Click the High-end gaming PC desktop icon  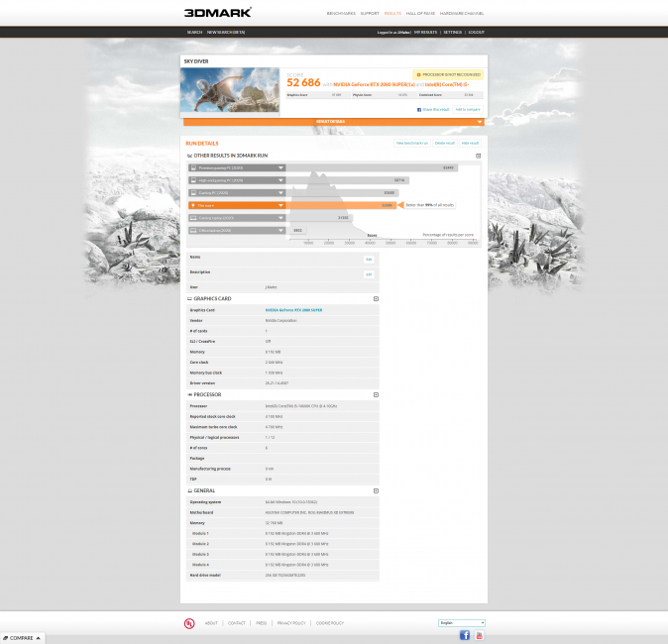point(193,180)
